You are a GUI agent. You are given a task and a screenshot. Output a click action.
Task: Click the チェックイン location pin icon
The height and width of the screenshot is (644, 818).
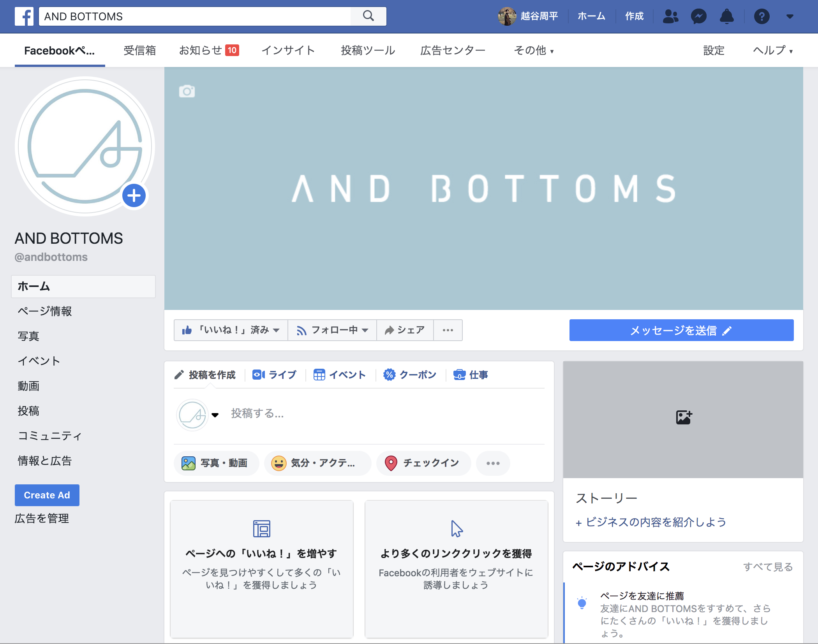[391, 463]
